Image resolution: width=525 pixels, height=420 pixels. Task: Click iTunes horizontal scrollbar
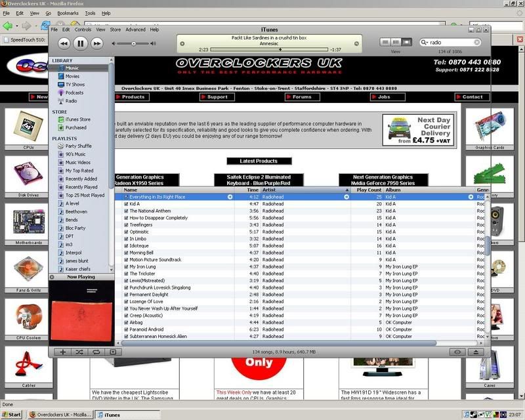[x=279, y=343]
